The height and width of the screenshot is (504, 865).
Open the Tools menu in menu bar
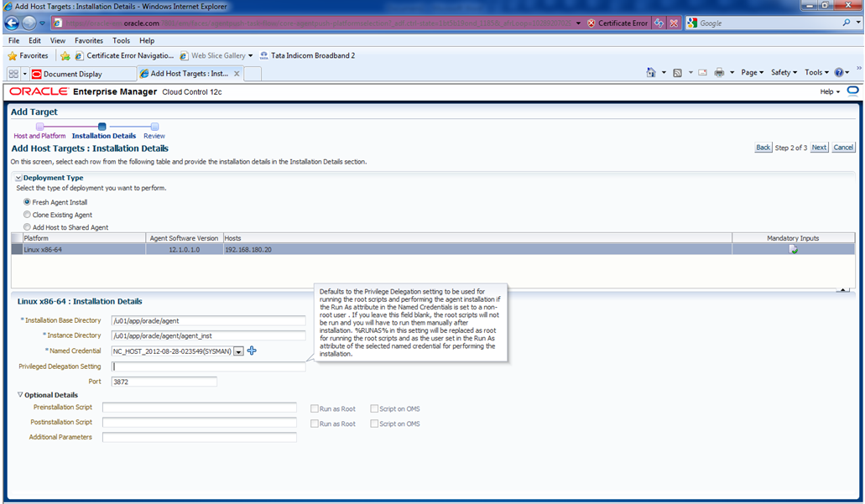tap(121, 40)
